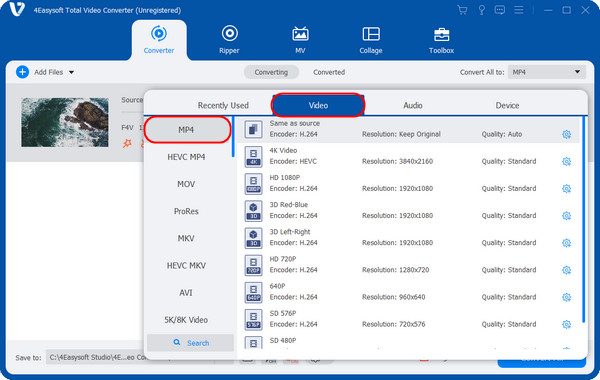Select 'Resolution: 720x576' text
The image size is (600, 380).
[x=394, y=324]
